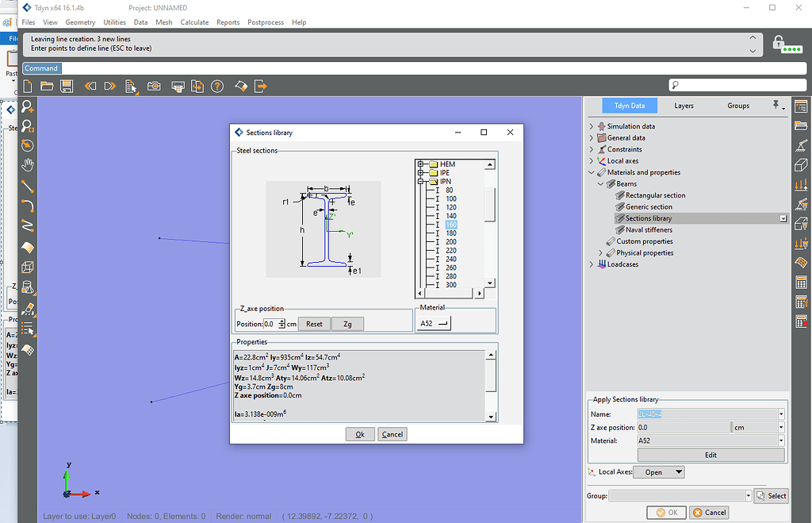Collapse the Beams tree node

pyautogui.click(x=601, y=183)
